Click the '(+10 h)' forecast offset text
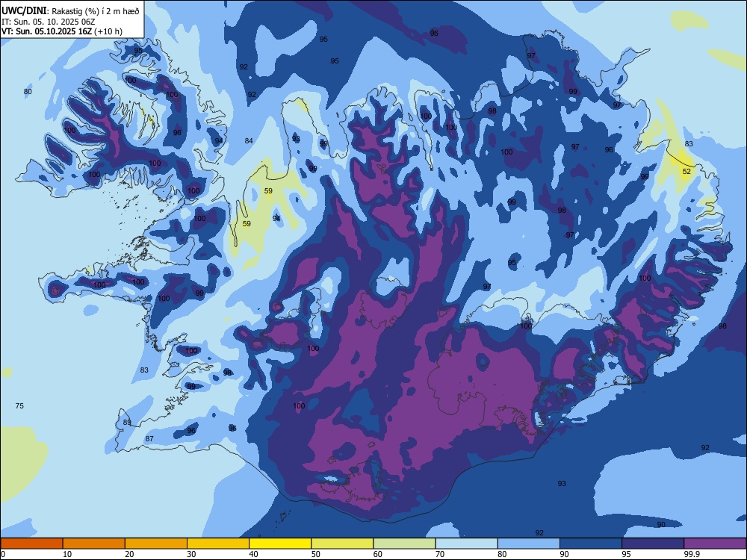 pos(108,31)
